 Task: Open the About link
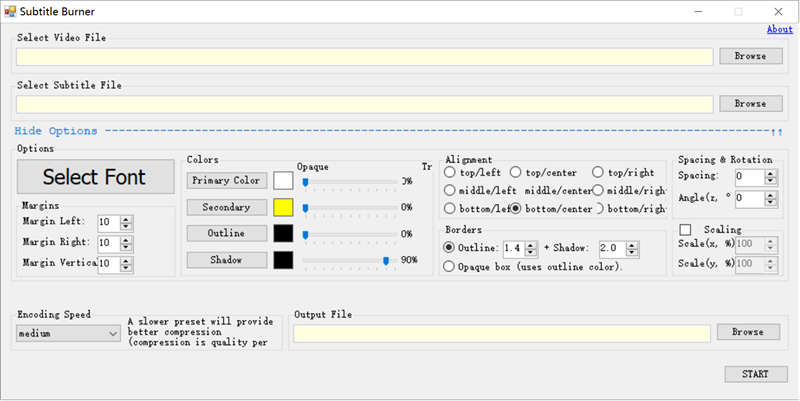coord(779,29)
